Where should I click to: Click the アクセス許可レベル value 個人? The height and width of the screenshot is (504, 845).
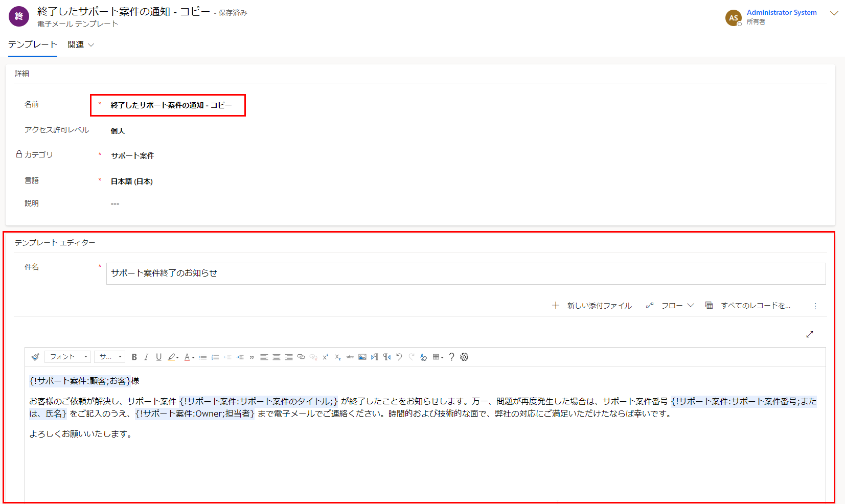click(118, 131)
